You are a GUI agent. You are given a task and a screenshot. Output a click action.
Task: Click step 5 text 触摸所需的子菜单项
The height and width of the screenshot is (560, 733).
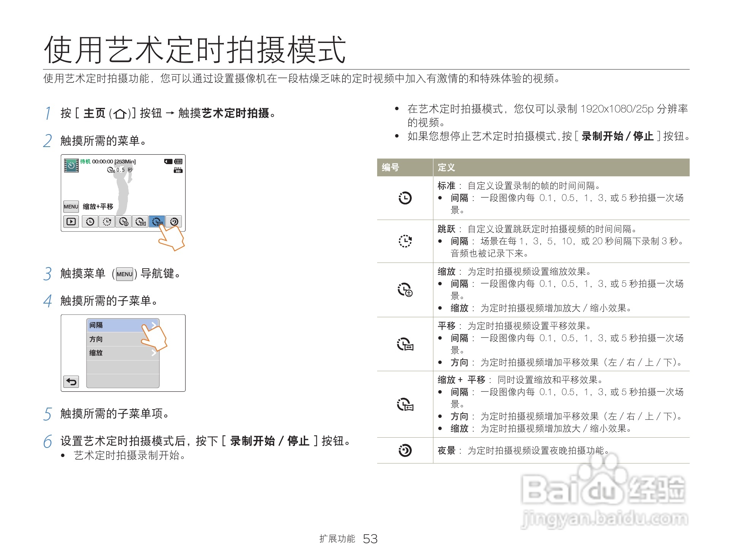(x=115, y=414)
